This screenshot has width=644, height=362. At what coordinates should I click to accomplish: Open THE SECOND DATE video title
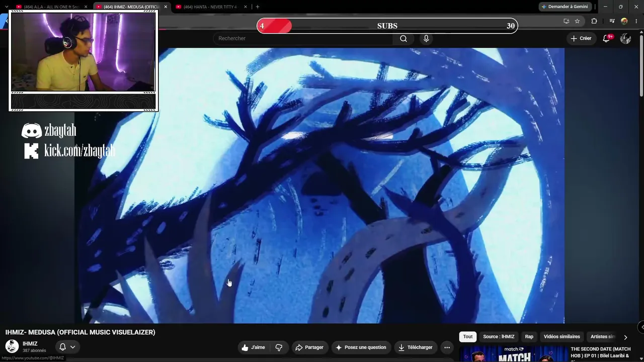pos(600,352)
